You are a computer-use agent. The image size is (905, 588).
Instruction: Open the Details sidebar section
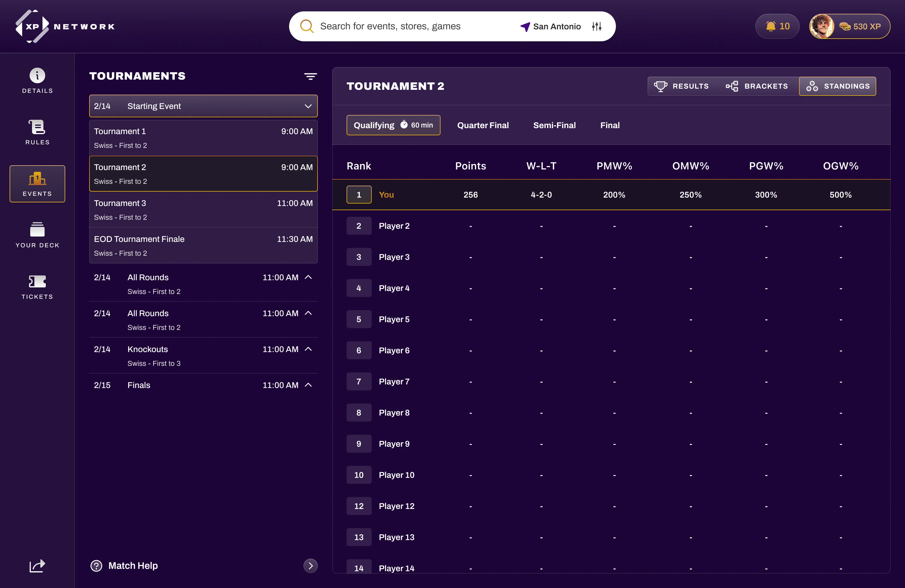[x=37, y=80]
